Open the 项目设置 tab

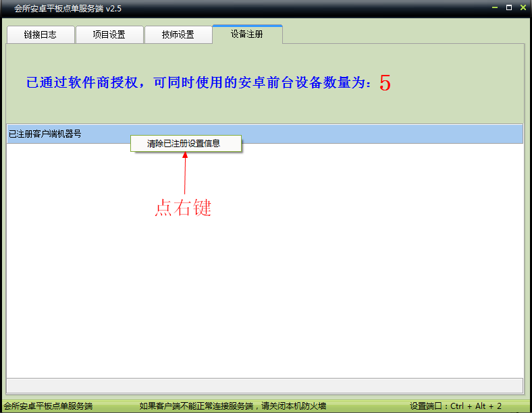pos(109,35)
